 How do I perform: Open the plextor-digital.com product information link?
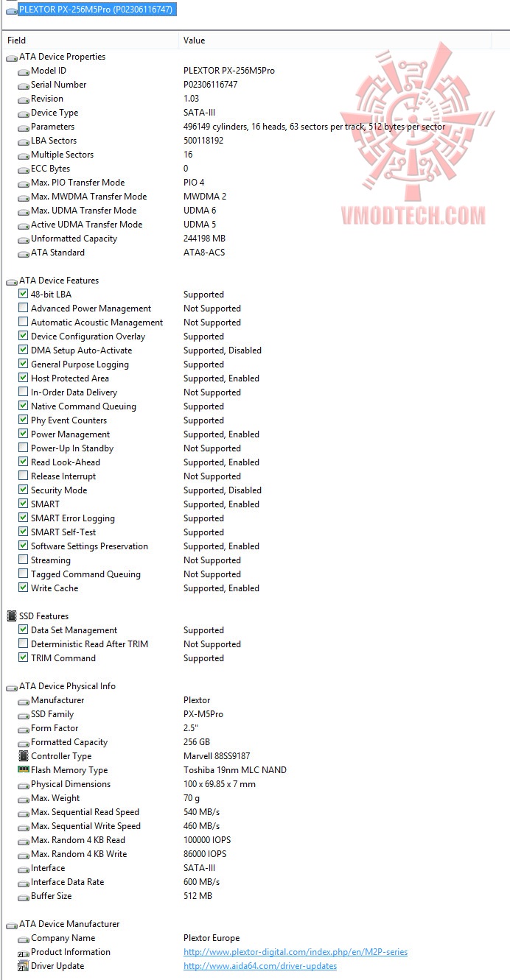[295, 952]
